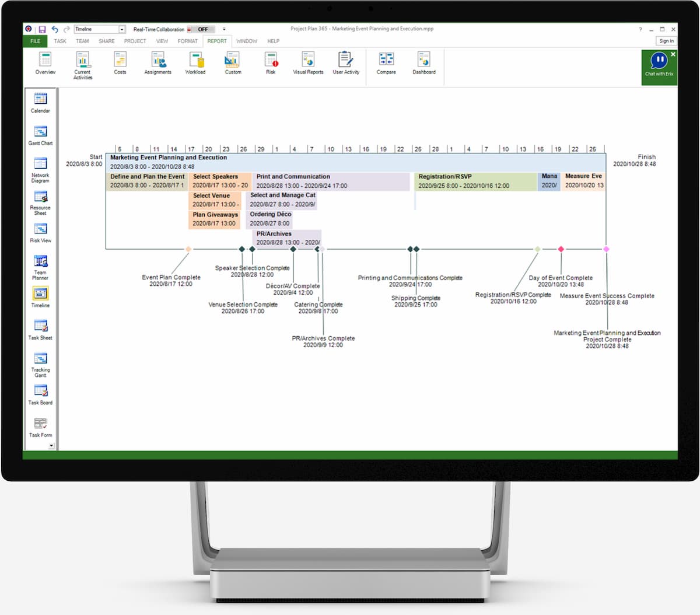
Task: Open Task Sheet view
Action: pyautogui.click(x=40, y=330)
